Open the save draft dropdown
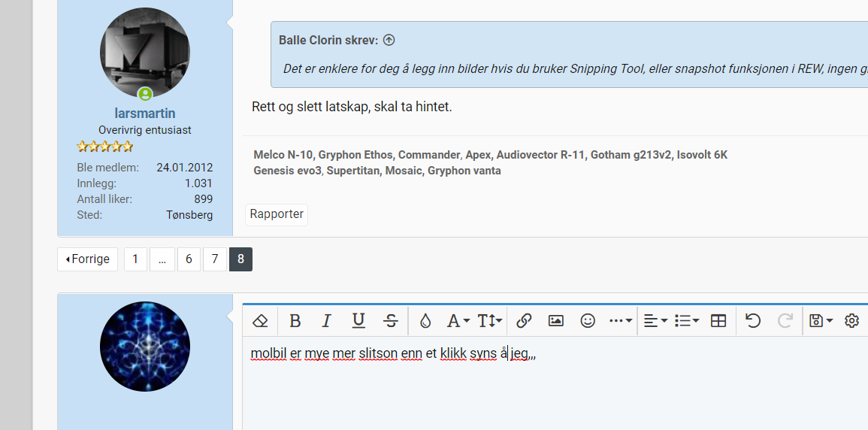 (821, 320)
